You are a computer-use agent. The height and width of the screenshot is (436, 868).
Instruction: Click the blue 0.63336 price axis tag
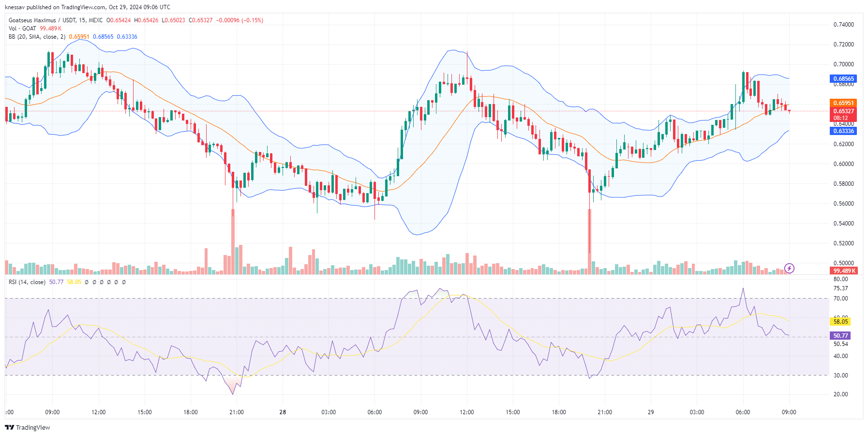coord(843,131)
